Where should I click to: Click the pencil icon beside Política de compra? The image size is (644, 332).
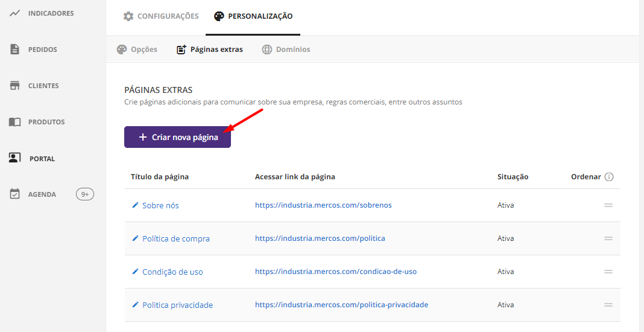pos(135,238)
